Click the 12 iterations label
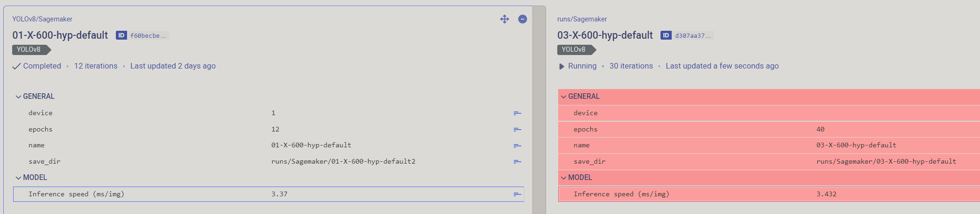The height and width of the screenshot is (214, 980). coord(96,66)
